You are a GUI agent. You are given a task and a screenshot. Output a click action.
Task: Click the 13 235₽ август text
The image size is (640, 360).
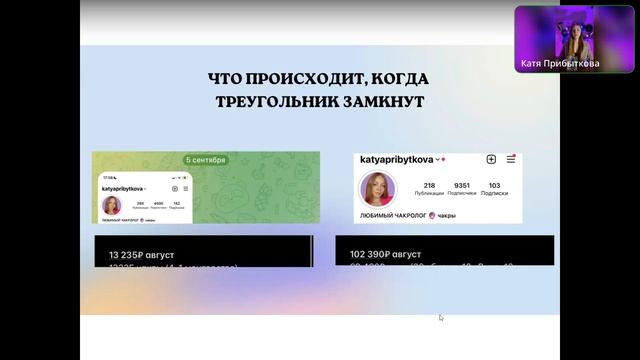pyautogui.click(x=141, y=255)
